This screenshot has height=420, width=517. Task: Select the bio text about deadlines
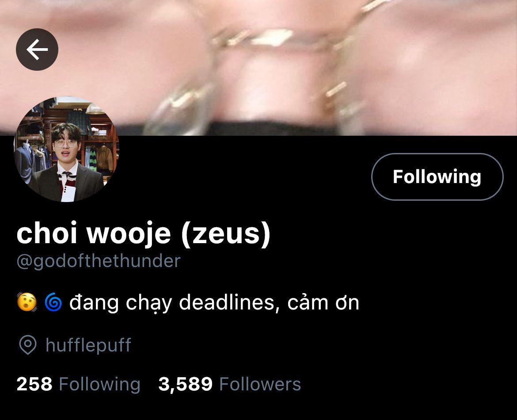click(x=214, y=303)
